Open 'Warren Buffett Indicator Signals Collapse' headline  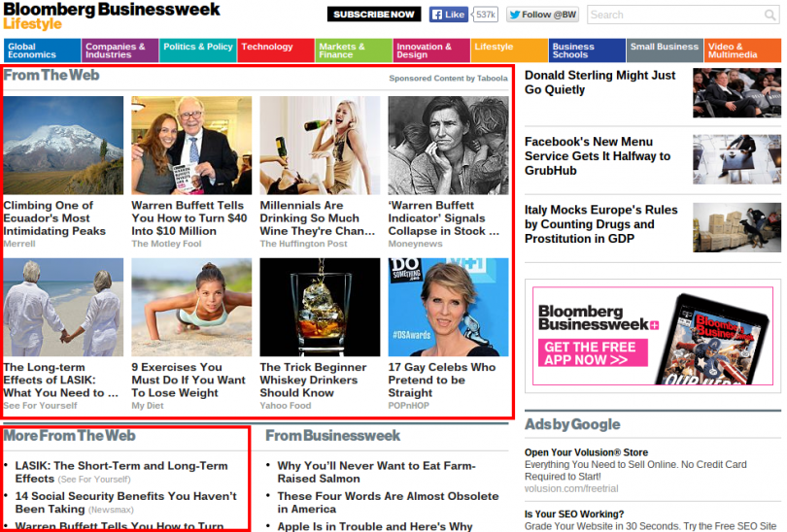[444, 218]
